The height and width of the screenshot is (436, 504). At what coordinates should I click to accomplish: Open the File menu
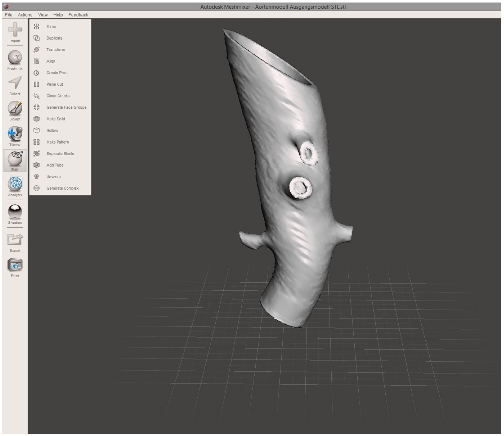[x=9, y=15]
